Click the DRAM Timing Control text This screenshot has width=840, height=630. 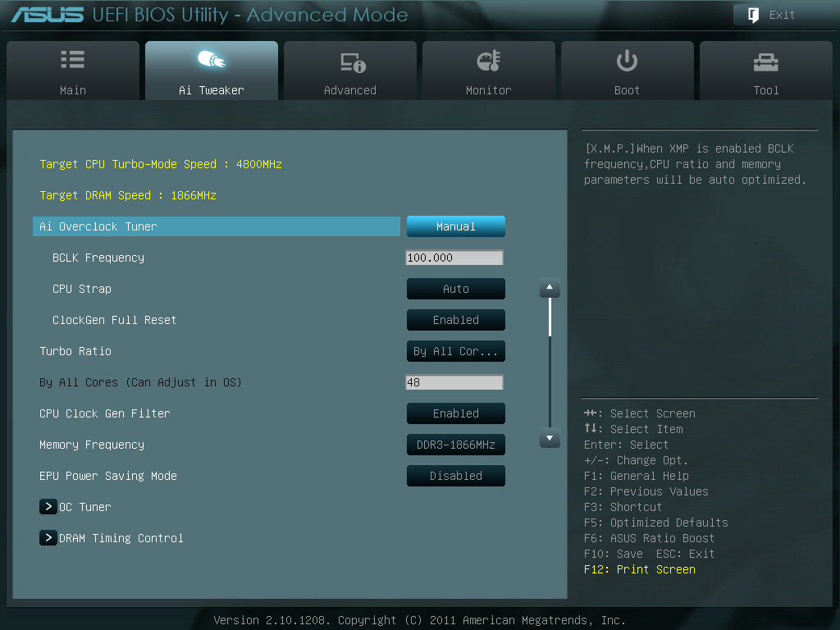click(x=121, y=538)
